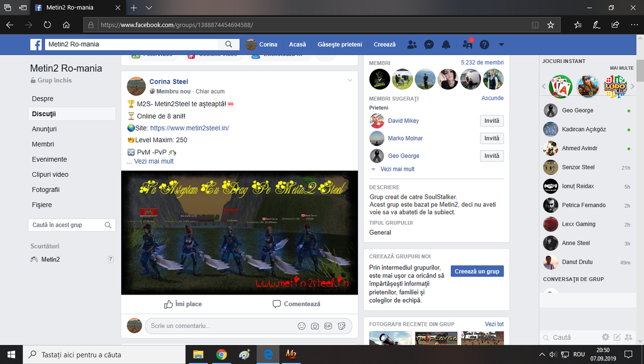Viewport: 644px width, 364px height.
Task: Attach photo via camera icon in comment
Action: coord(315,326)
